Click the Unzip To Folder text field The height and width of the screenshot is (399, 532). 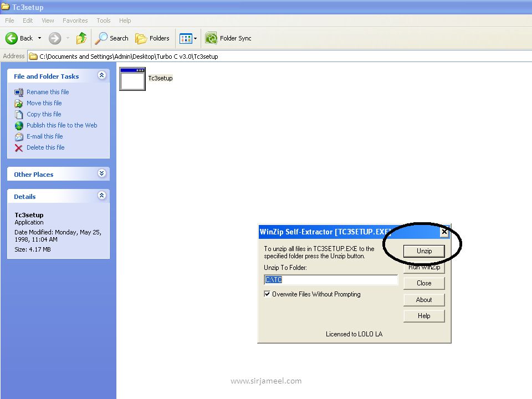click(x=330, y=279)
